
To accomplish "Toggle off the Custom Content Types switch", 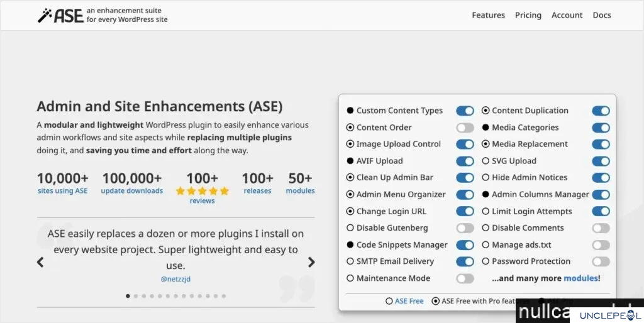I will pos(465,111).
